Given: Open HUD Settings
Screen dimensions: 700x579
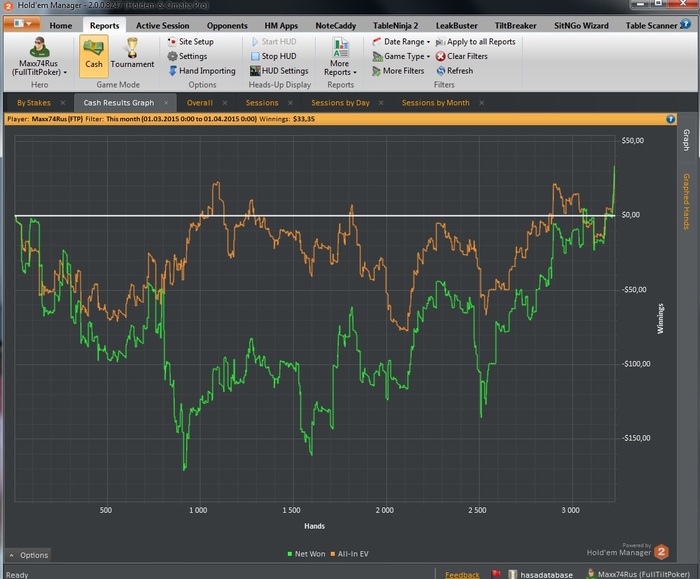Looking at the screenshot, I should (x=284, y=71).
